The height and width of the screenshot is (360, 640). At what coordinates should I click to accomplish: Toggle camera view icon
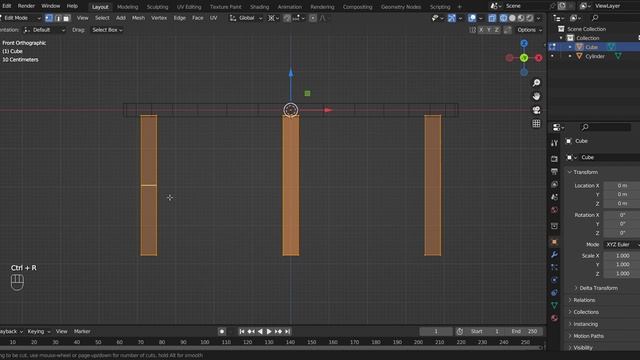[536, 110]
